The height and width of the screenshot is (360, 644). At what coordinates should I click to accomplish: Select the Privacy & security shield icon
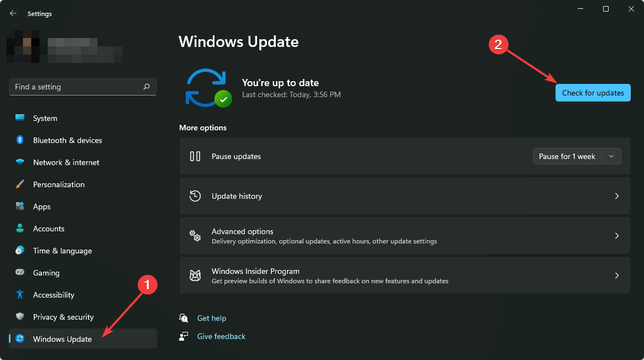click(19, 316)
